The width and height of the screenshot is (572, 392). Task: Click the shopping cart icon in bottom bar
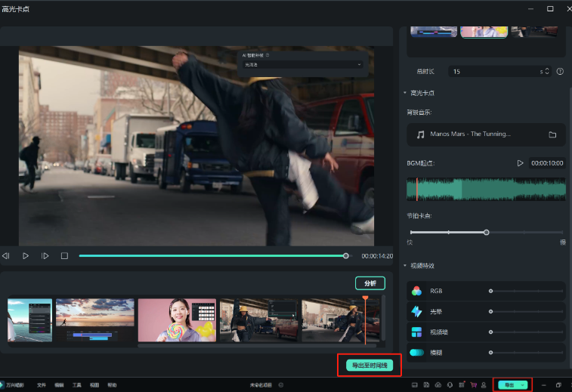(x=473, y=385)
